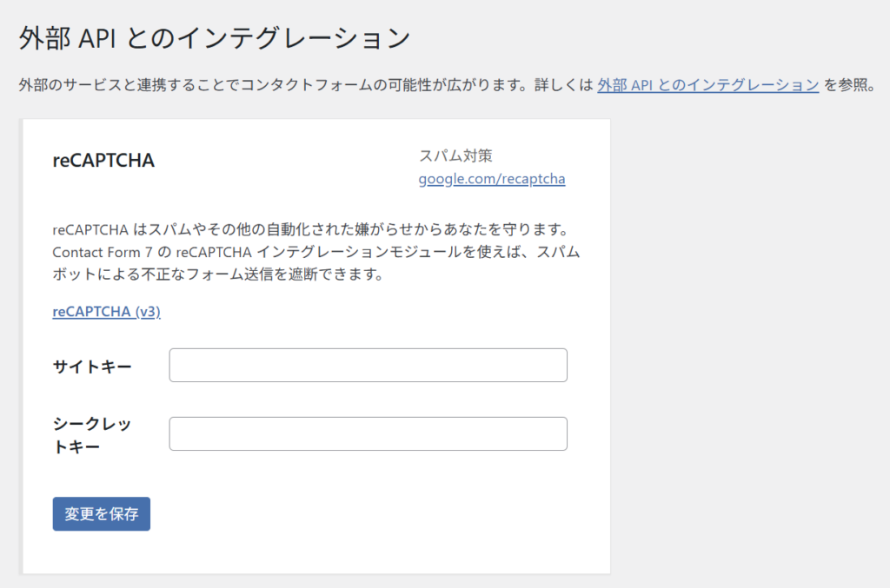
Task: Click the サイトキー field label
Action: [x=92, y=367]
